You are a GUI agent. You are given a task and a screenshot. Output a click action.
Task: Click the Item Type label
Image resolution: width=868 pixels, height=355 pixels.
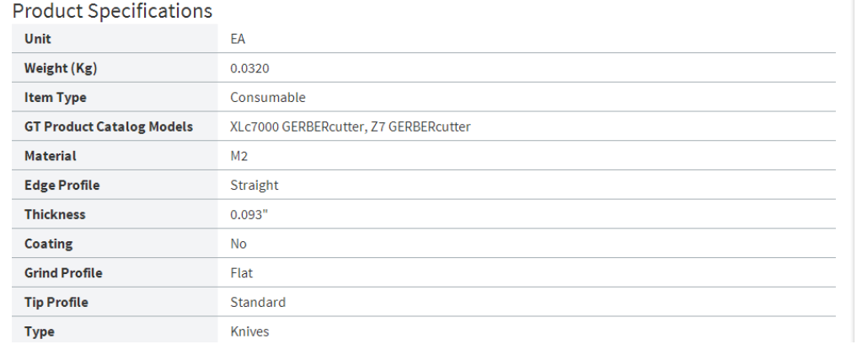56,98
